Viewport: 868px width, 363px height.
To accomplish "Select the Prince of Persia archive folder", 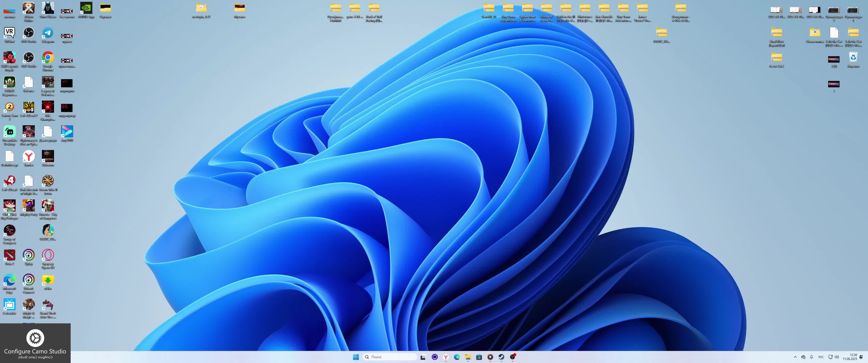I will pos(547,12).
